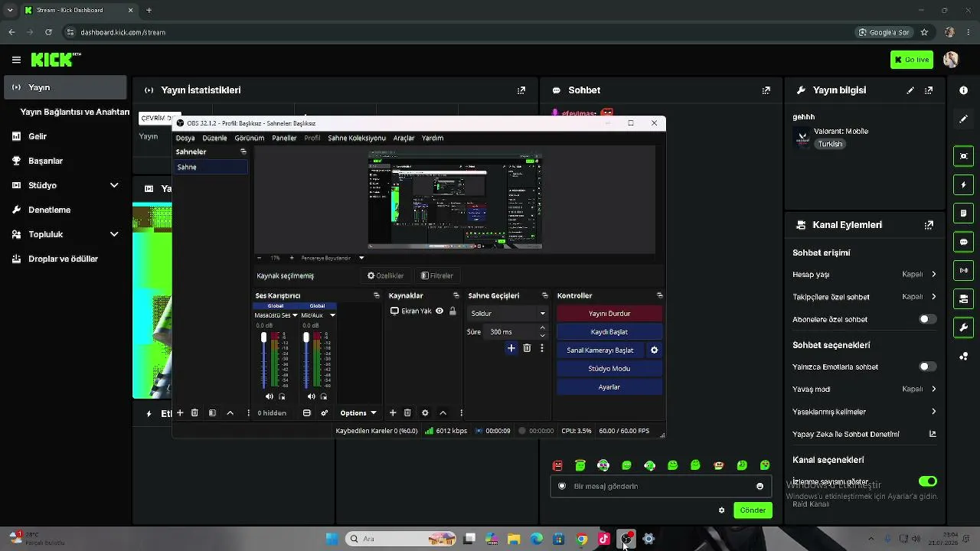Delete the scene transition with the trash icon

(x=527, y=348)
